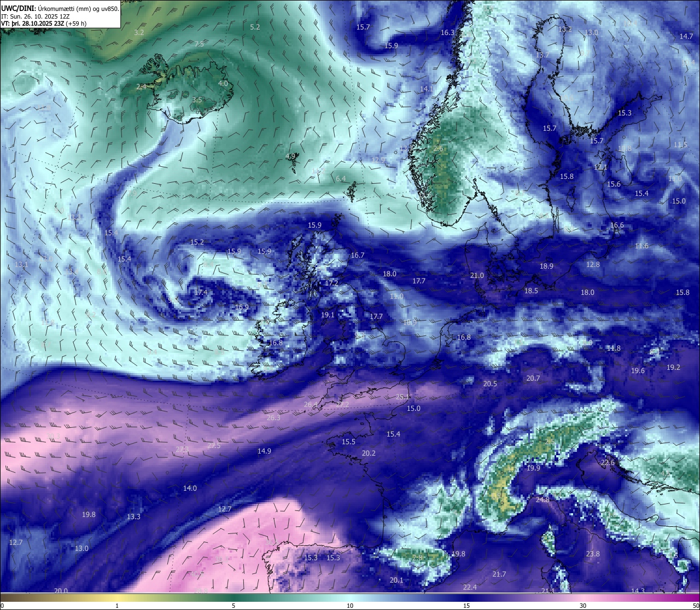Screen dimensions: 700x610
Task: Click the '19.1' value over the Irish Sea
Action: (x=328, y=315)
